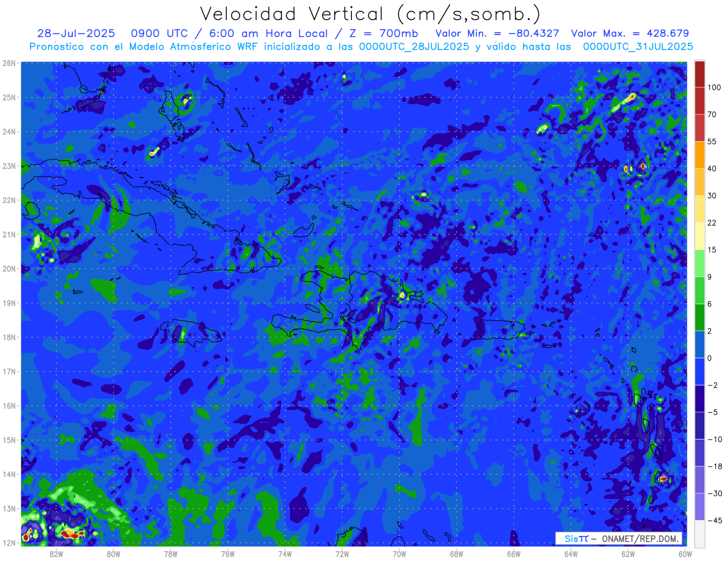The height and width of the screenshot is (562, 728).
Task: Click the color band between 30 and 40
Action: (x=699, y=181)
